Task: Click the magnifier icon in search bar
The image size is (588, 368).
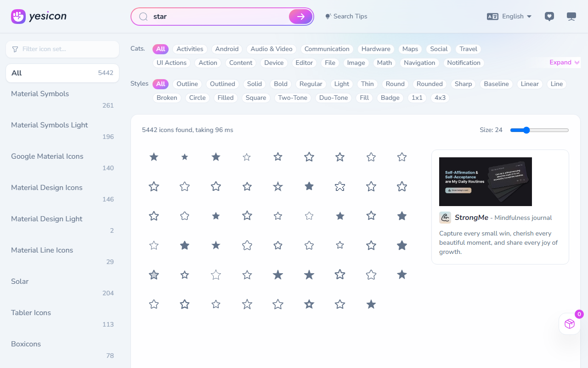Action: tap(143, 17)
